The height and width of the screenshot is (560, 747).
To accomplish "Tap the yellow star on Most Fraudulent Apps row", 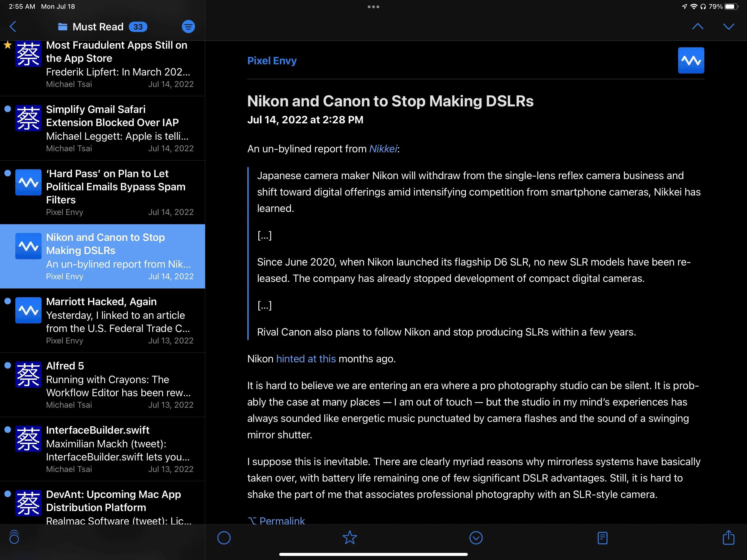I will [x=8, y=45].
